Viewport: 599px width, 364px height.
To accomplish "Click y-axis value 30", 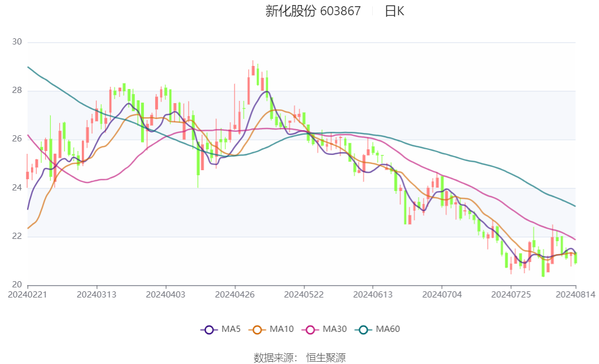I will pyautogui.click(x=17, y=42).
